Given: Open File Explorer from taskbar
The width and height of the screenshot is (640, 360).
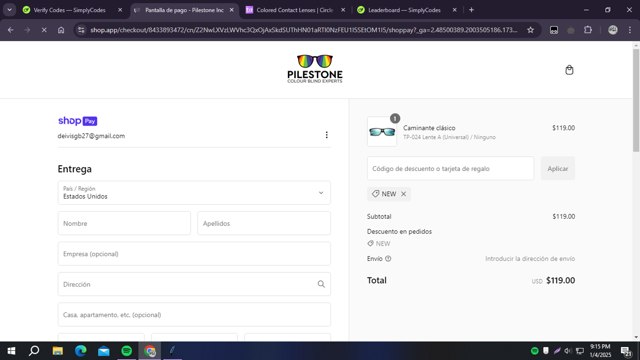Looking at the screenshot, I should click(x=58, y=351).
